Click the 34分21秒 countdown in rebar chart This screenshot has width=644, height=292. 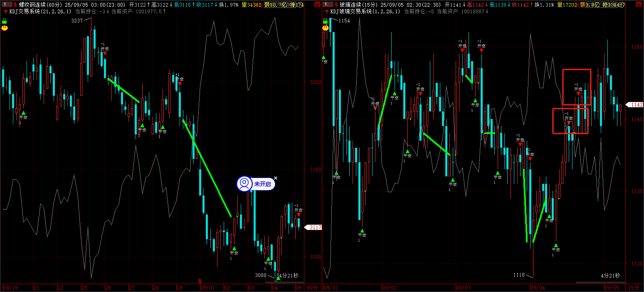pos(287,275)
